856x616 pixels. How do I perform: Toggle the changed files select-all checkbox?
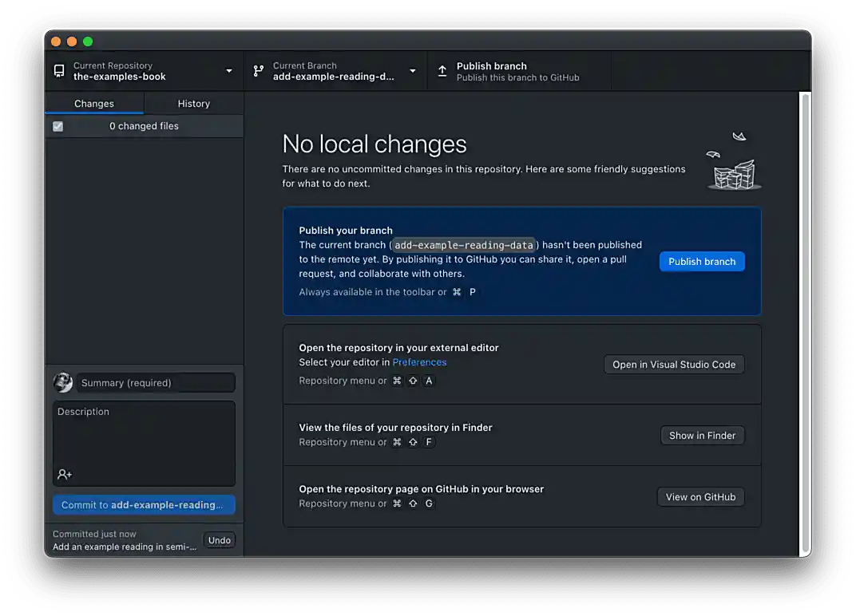[57, 126]
